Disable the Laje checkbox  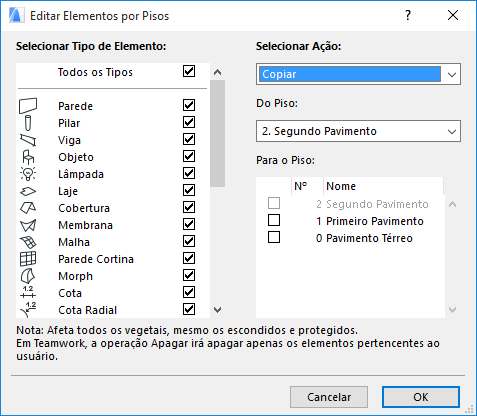(x=189, y=190)
